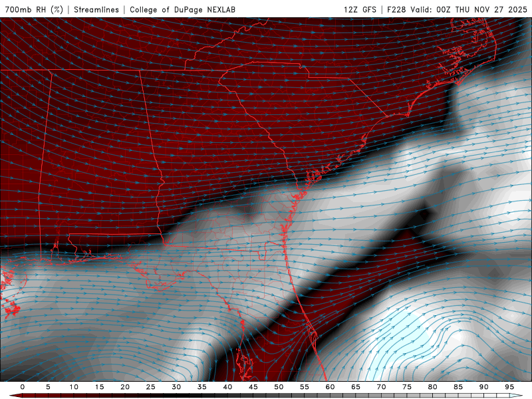This screenshot has width=532, height=399.
Task: Click the "55" label on the color scale
Action: click(x=305, y=387)
